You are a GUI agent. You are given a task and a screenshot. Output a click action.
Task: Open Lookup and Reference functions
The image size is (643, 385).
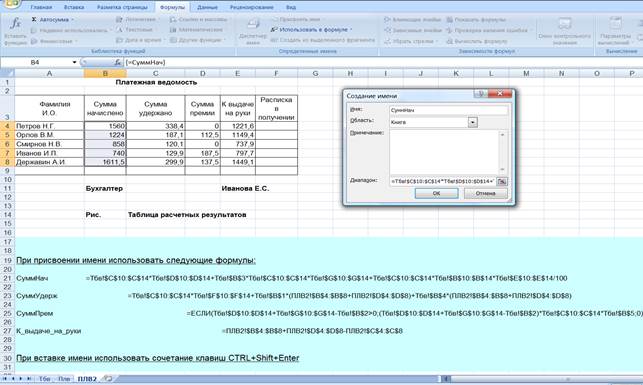coord(199,19)
